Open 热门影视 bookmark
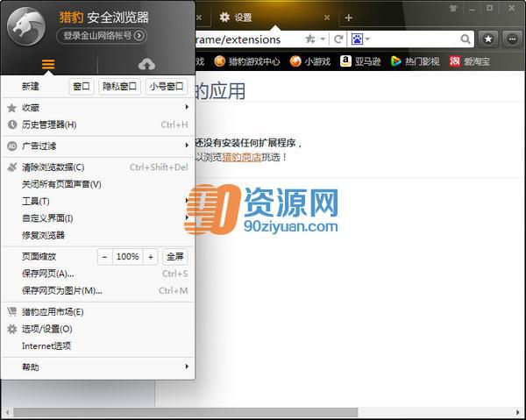Viewport: 526px width, 420px height. pos(415,61)
